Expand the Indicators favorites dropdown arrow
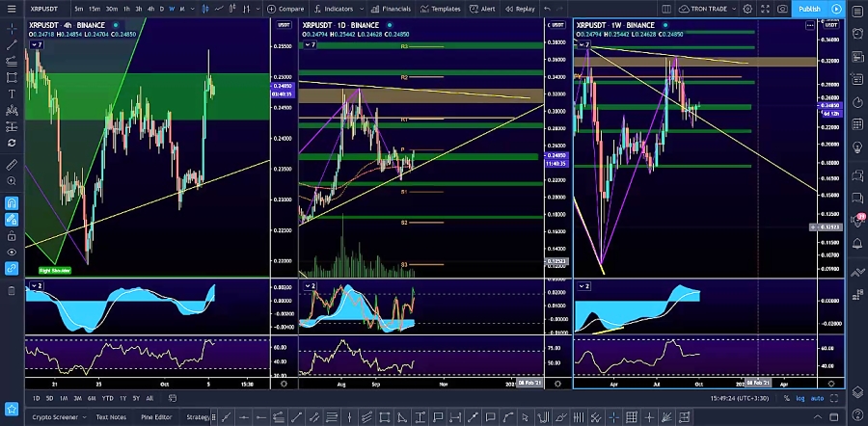The width and height of the screenshot is (868, 426). click(x=362, y=9)
